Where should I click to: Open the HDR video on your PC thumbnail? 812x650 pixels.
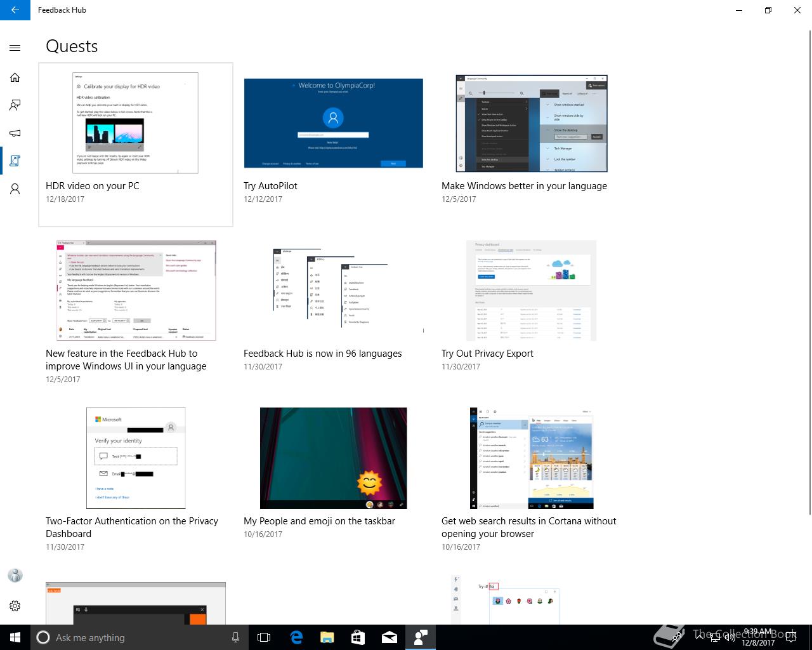click(x=136, y=123)
